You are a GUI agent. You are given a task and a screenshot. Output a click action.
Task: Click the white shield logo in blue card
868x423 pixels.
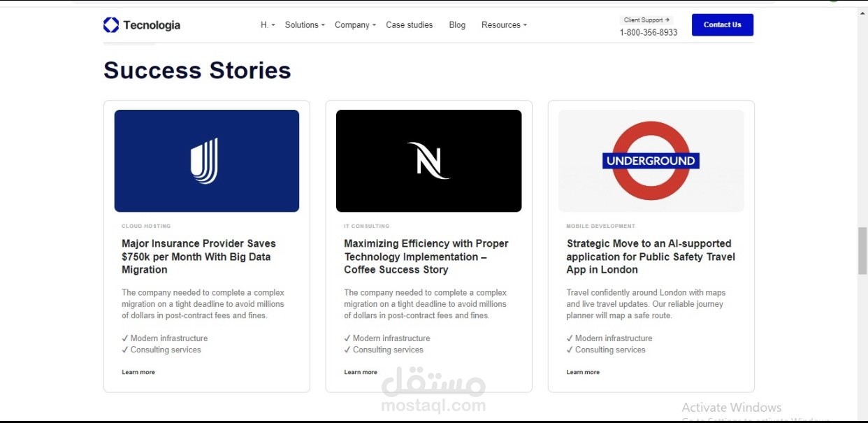205,161
